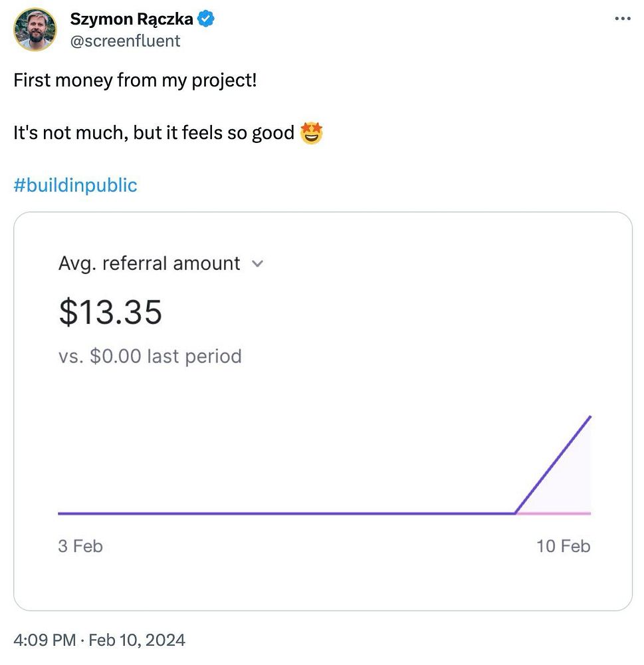Click the 4:09 PM timestamp

coord(44,640)
